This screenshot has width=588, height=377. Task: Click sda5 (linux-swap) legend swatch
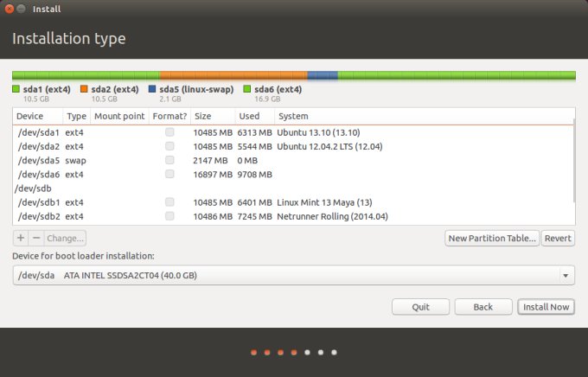pos(152,89)
